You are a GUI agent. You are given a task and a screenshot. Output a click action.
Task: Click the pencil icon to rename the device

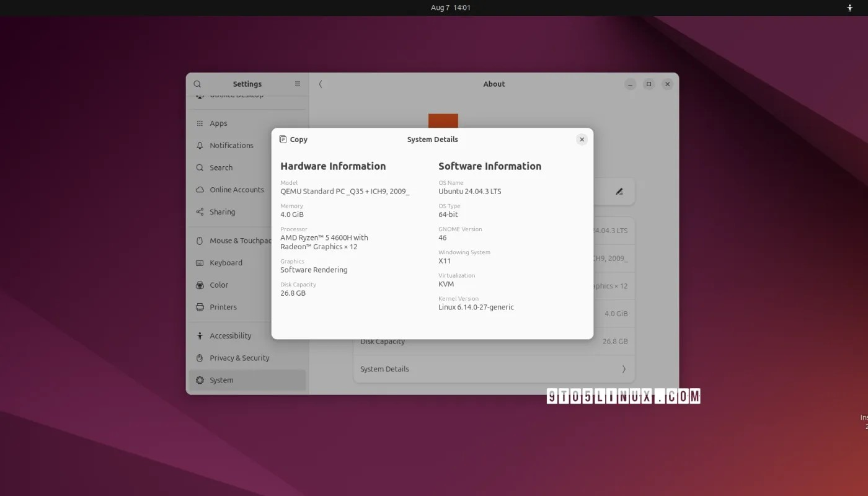[x=619, y=192]
